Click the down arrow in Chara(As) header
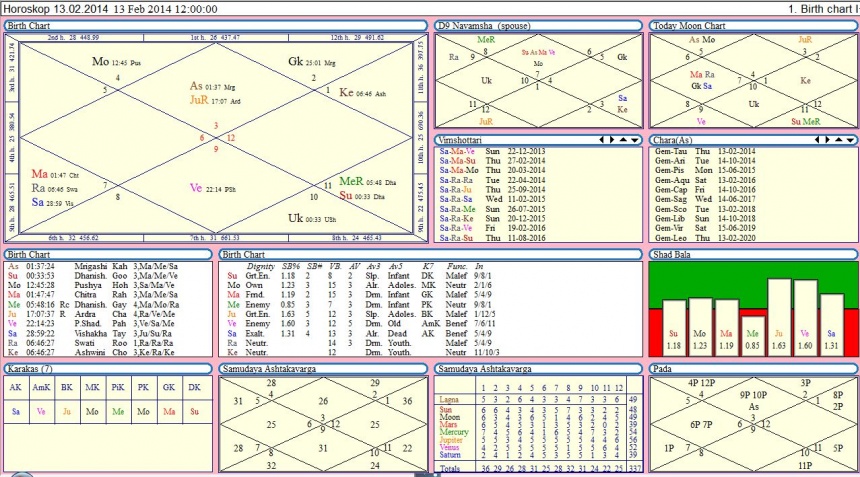The height and width of the screenshot is (477, 860). [x=850, y=140]
